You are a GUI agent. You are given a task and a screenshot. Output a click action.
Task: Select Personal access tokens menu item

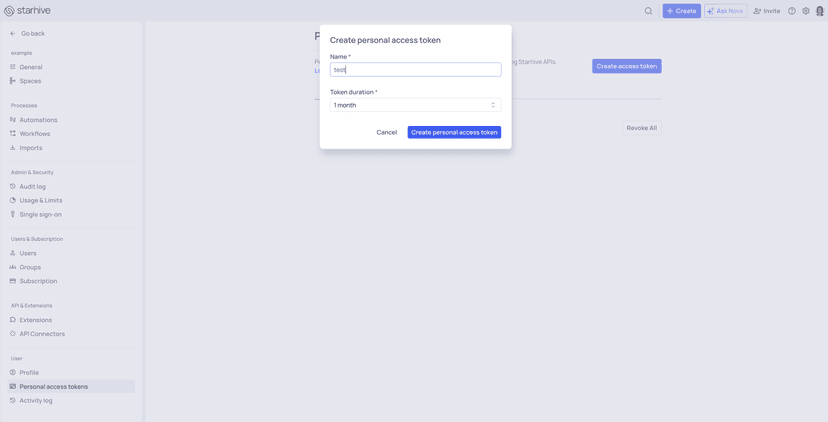[x=71, y=387]
